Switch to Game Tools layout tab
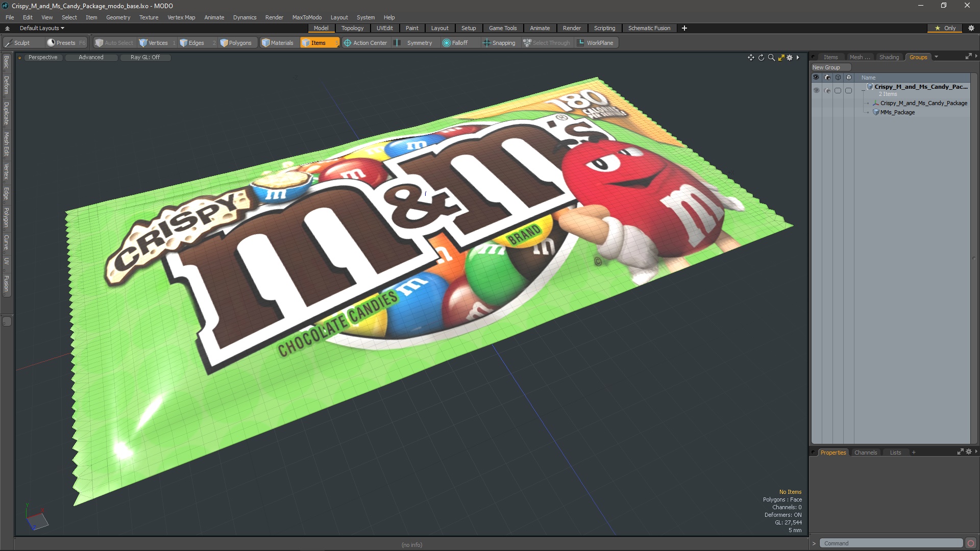This screenshot has height=551, width=980. (503, 28)
